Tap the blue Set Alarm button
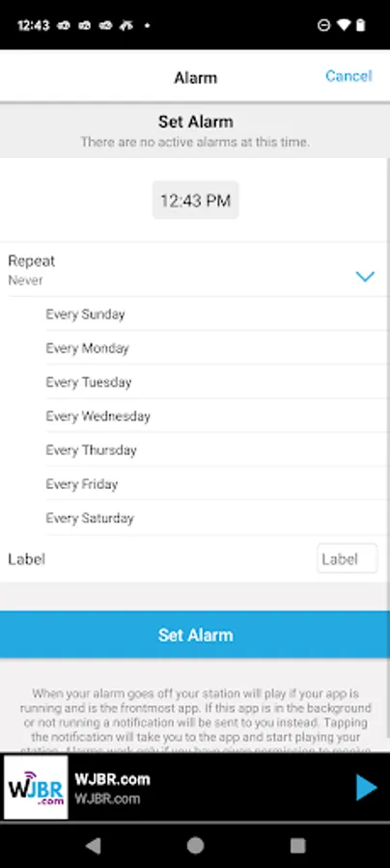This screenshot has width=390, height=868. point(195,635)
